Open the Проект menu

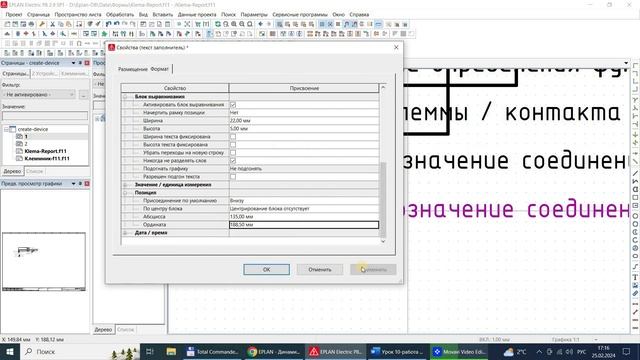14,14
